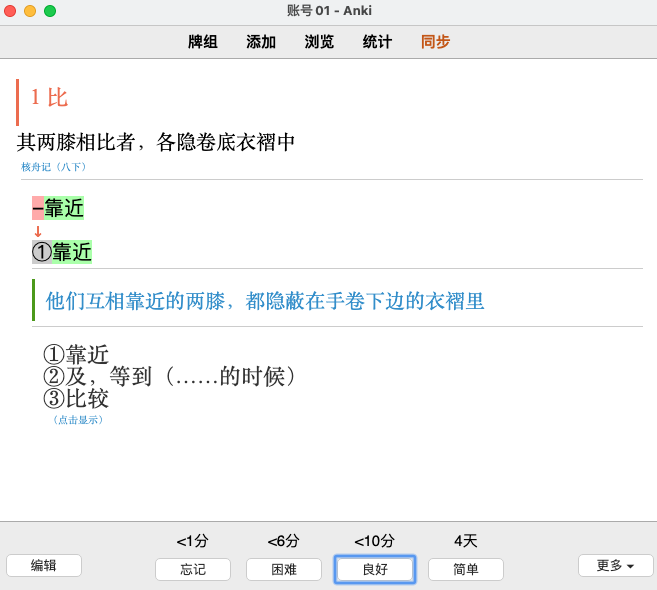Rate the card as 良好

coord(375,569)
